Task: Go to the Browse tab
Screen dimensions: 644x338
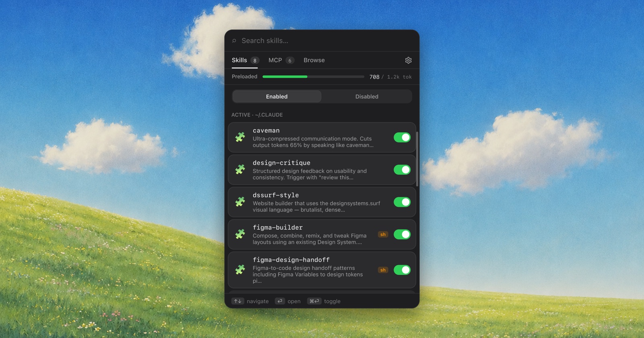Action: [x=314, y=60]
